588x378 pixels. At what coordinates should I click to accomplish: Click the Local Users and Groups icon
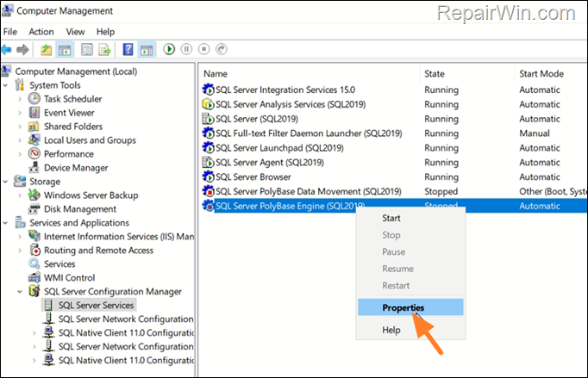(34, 140)
